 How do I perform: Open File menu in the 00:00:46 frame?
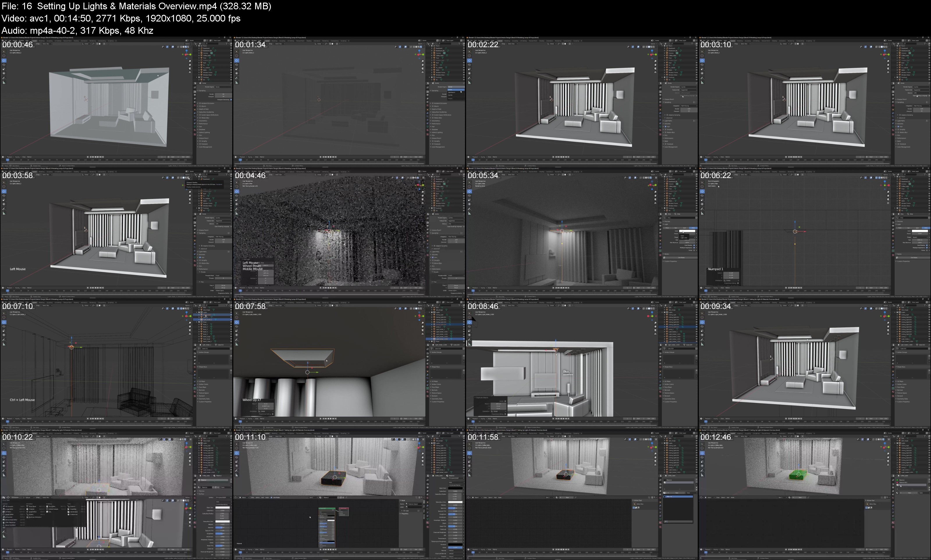(6, 41)
